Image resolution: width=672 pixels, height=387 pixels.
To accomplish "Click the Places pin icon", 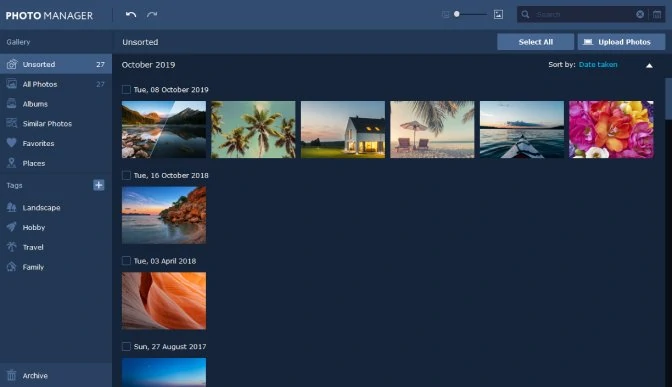I will coord(12,163).
